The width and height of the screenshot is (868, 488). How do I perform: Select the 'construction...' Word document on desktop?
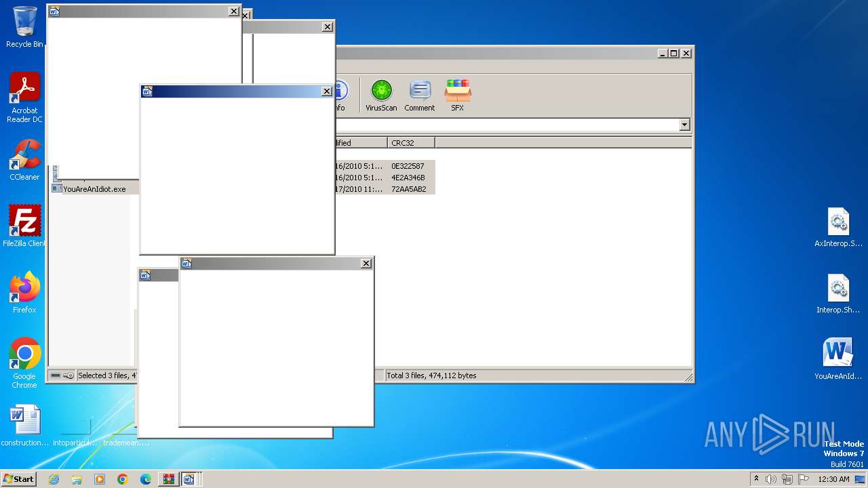pos(25,426)
